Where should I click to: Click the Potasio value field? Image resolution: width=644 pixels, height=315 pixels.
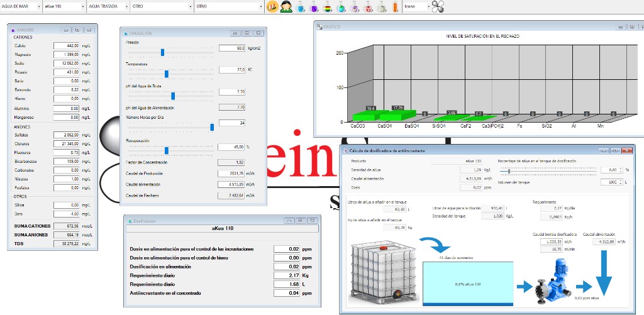coord(66,72)
